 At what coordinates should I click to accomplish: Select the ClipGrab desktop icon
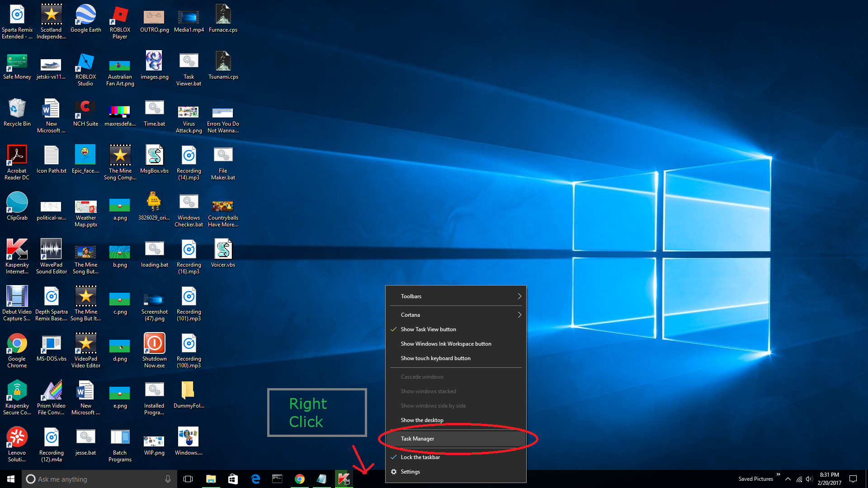(17, 207)
